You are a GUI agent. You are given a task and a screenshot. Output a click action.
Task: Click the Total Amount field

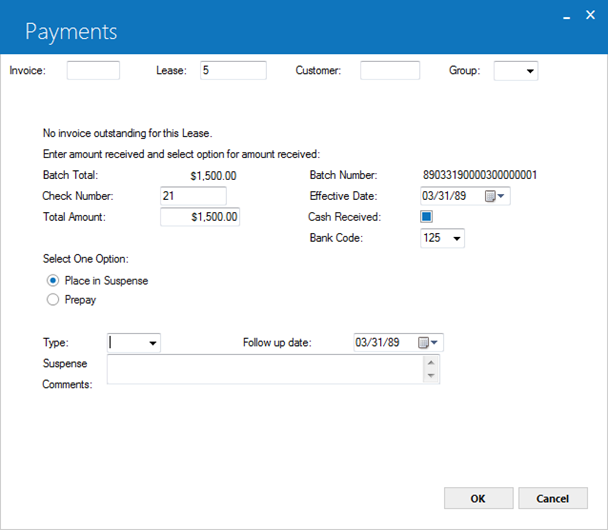pos(200,217)
